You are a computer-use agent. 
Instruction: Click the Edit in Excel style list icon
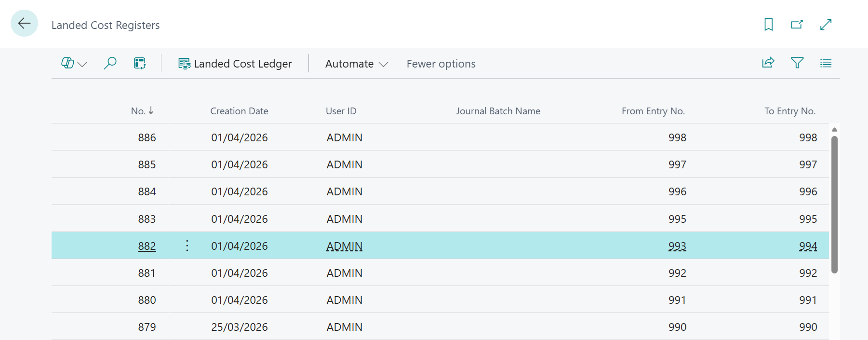(140, 63)
